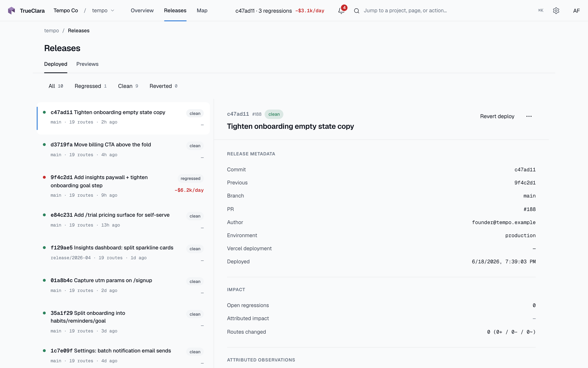This screenshot has width=588, height=368.
Task: Filter releases by Reverted
Action: (x=164, y=86)
